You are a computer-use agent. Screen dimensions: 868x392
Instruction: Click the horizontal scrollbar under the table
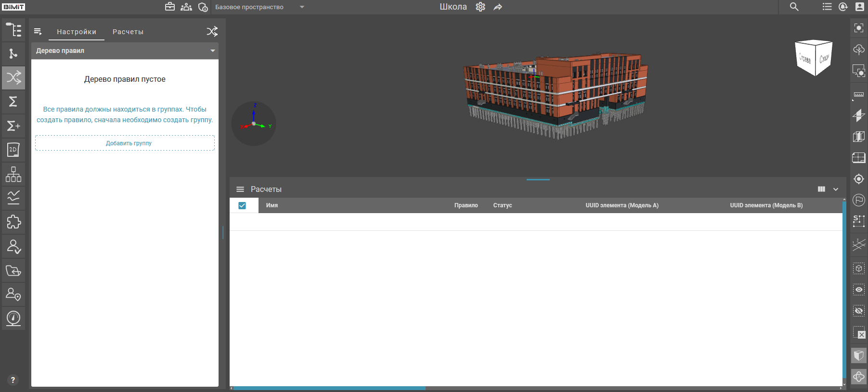coord(329,388)
